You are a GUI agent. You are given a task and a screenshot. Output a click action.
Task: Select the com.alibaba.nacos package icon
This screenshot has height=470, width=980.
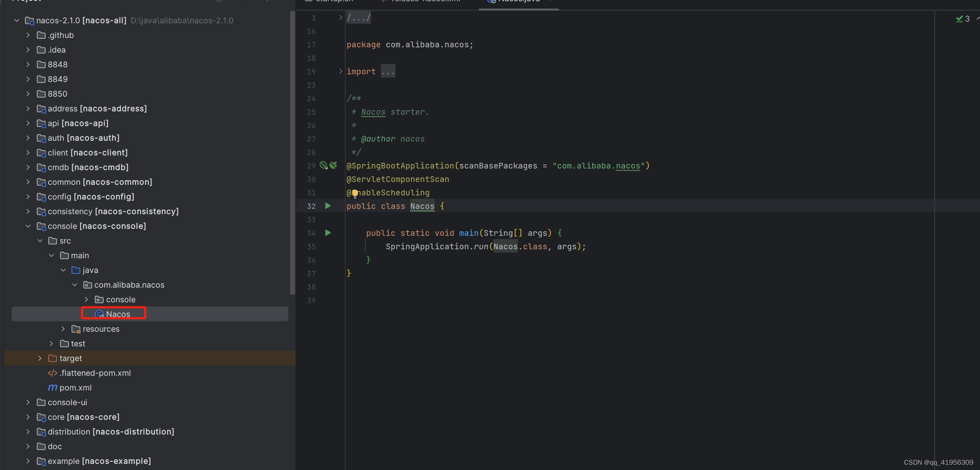(x=87, y=285)
